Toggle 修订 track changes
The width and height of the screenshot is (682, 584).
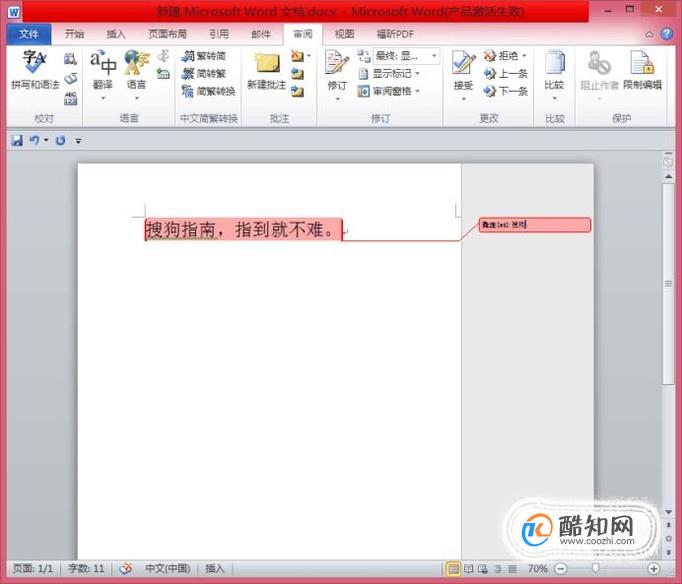(x=337, y=70)
